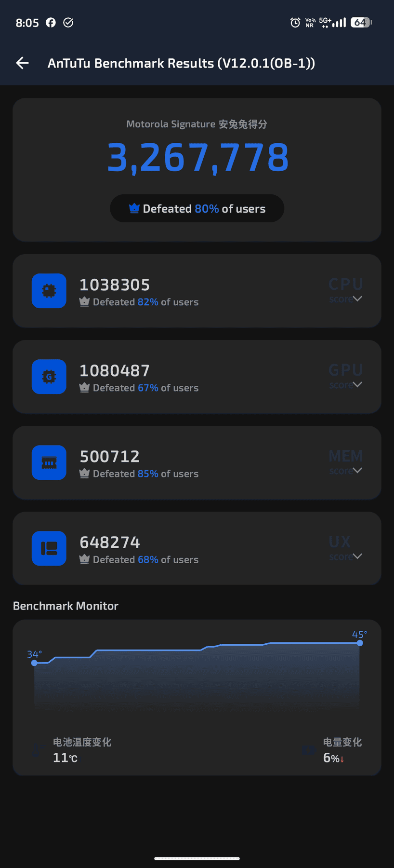394x868 pixels.
Task: Tap the Facebook notification icon
Action: coord(51,23)
